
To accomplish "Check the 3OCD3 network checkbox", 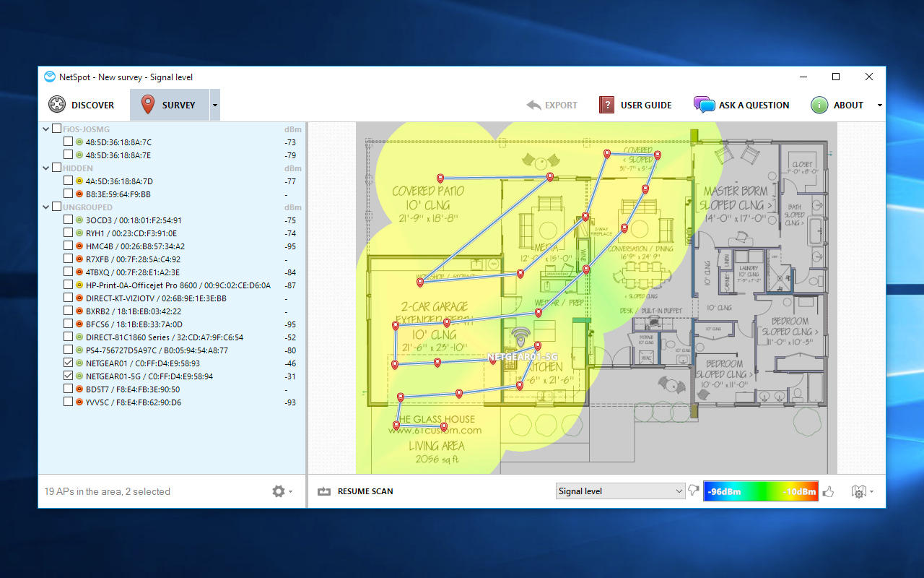I will point(68,220).
